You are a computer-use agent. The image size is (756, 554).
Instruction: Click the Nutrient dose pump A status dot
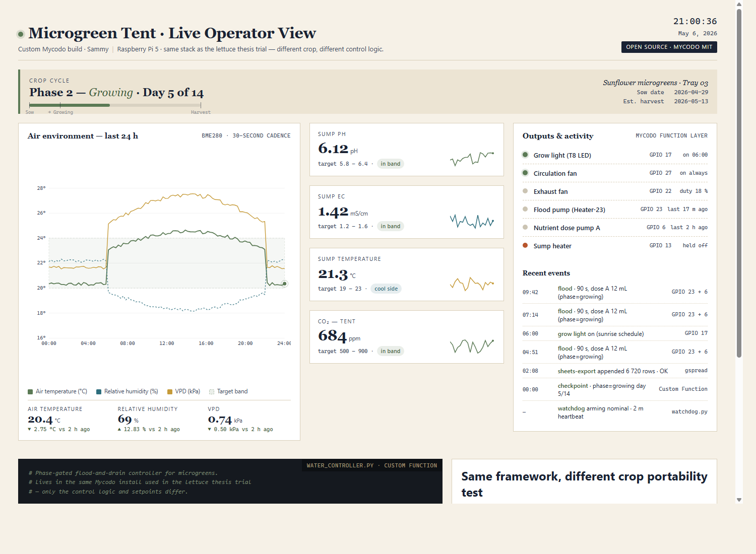coord(525,227)
